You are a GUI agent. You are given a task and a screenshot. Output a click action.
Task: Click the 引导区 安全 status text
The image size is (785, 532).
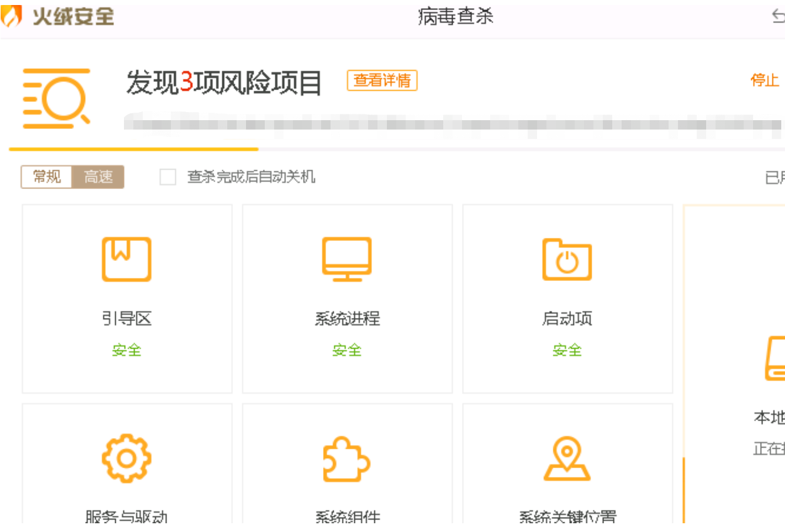126,350
